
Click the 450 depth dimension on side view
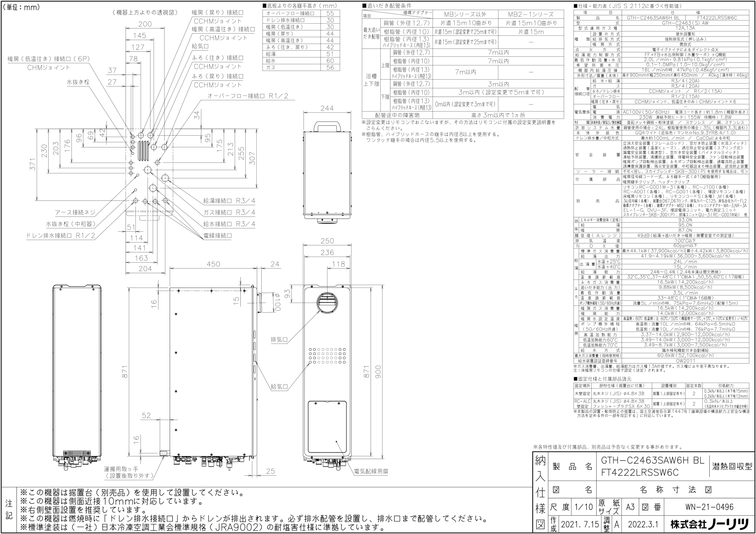pyautogui.click(x=213, y=264)
